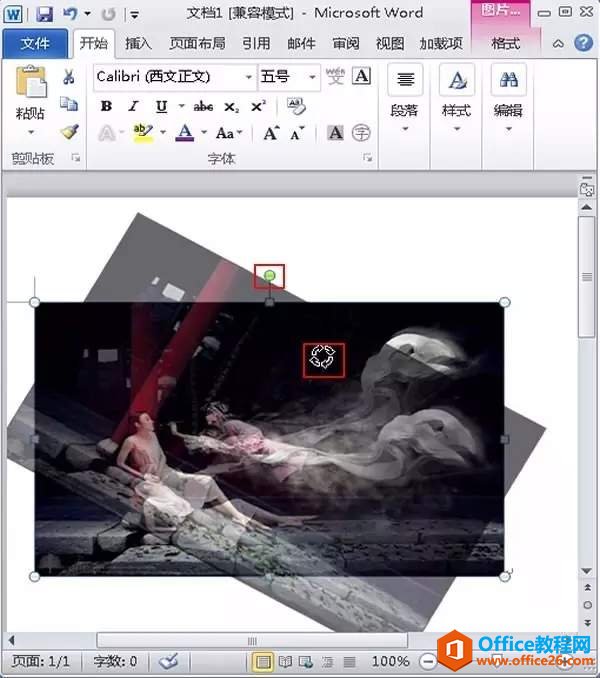Open the Customize Quick Access Toolbar arrow
This screenshot has width=600, height=678.
tap(134, 15)
